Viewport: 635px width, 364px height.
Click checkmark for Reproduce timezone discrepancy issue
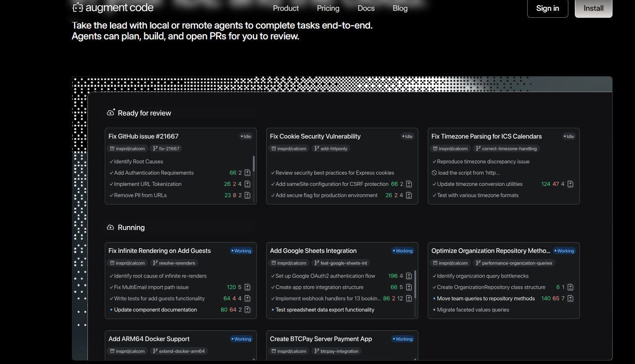tap(434, 162)
